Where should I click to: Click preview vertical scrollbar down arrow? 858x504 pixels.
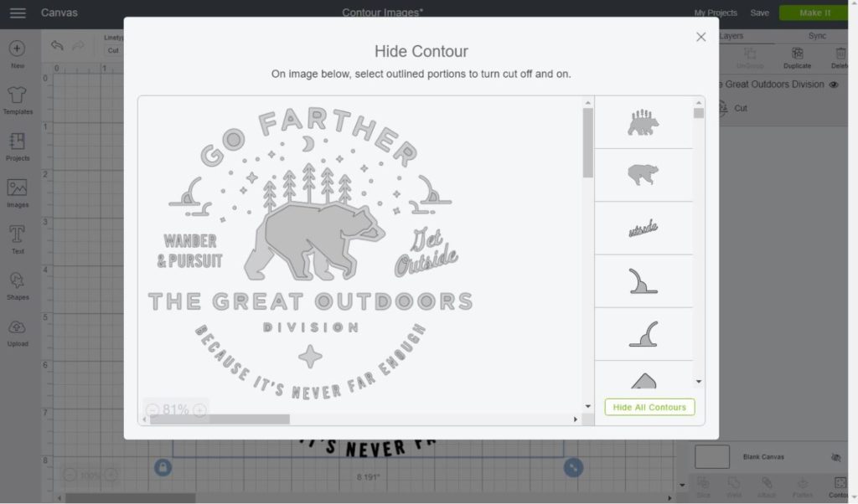588,406
